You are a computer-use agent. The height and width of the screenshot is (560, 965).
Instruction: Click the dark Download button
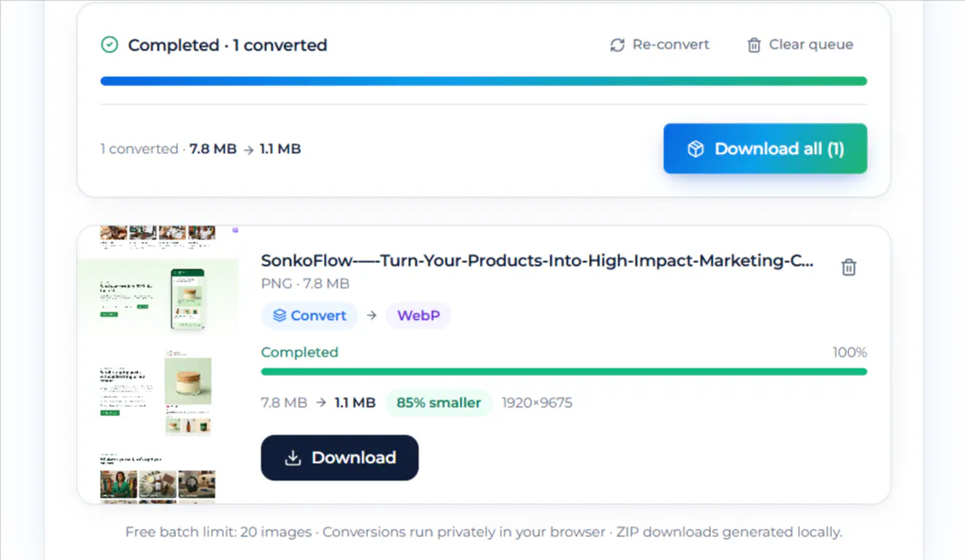coord(339,458)
